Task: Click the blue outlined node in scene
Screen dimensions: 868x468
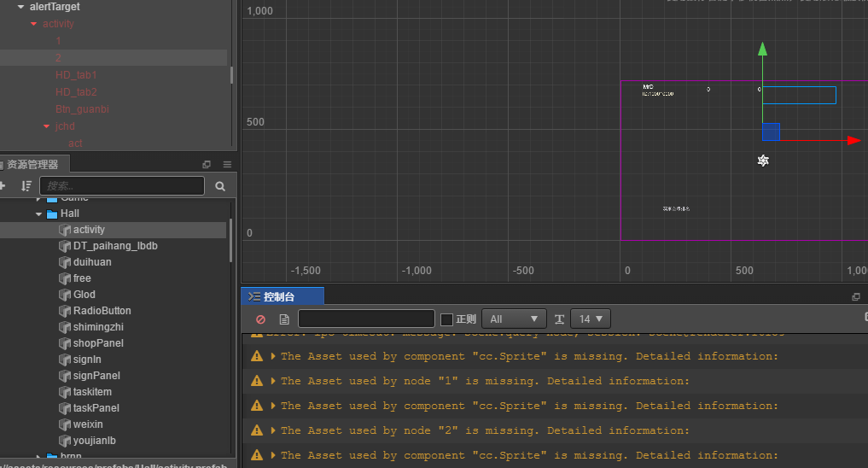Action: 800,96
